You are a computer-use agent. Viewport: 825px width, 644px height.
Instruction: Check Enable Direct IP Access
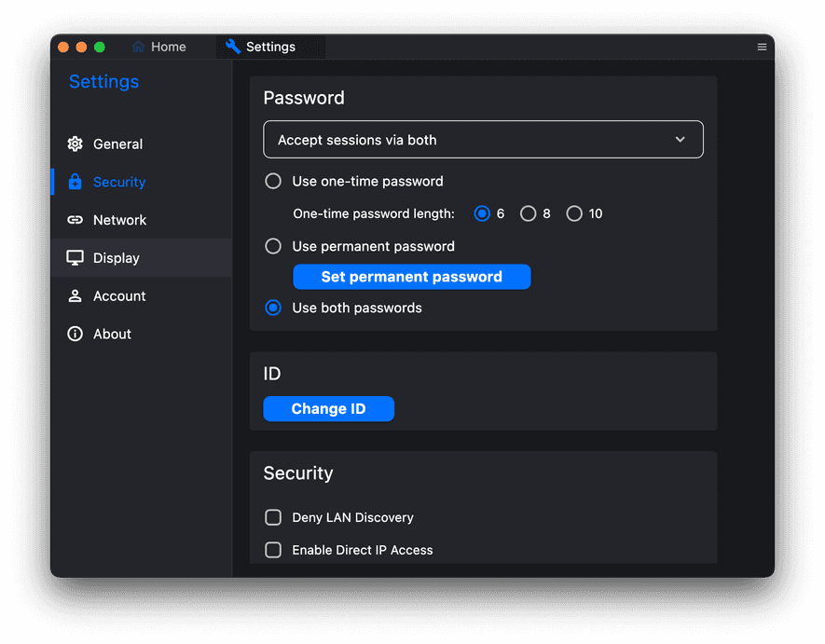click(273, 550)
